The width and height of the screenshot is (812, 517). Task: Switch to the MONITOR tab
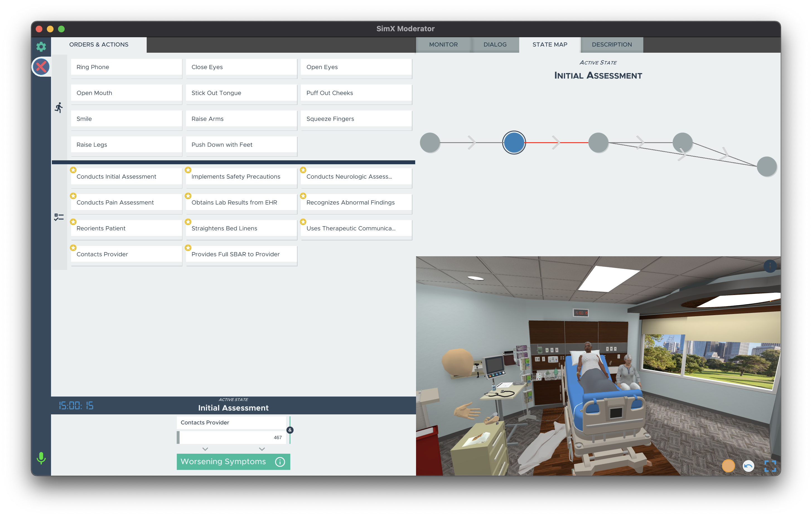click(443, 45)
